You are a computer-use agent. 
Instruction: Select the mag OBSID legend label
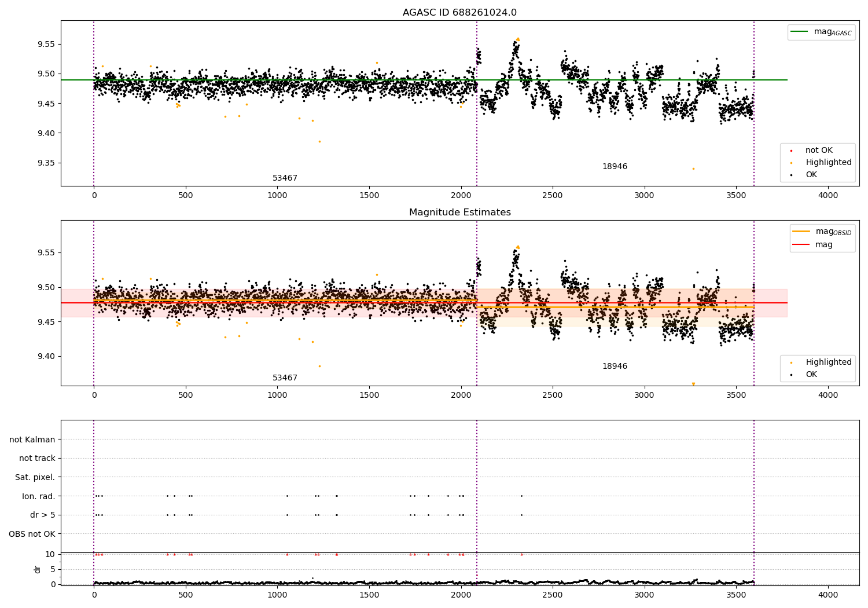coord(834,232)
